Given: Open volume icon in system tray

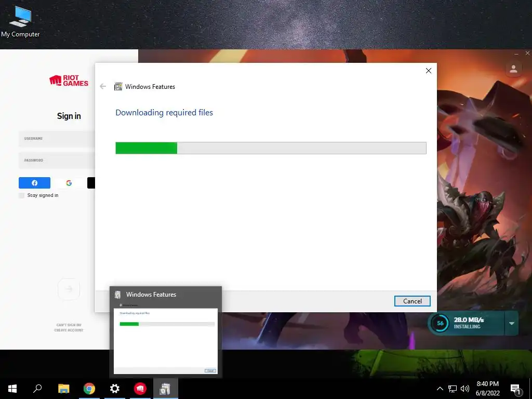Looking at the screenshot, I should point(465,389).
